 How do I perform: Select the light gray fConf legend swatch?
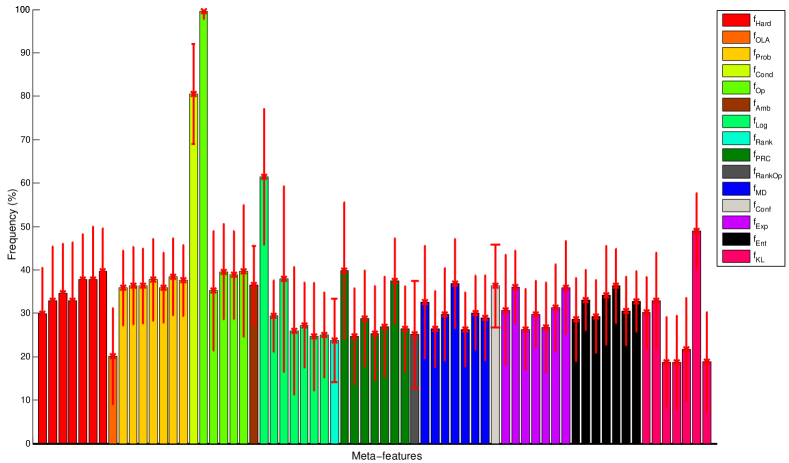pos(736,206)
